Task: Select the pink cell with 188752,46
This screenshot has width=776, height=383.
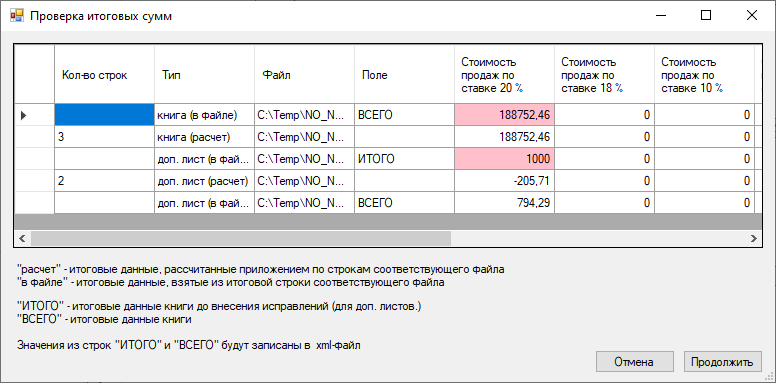Action: click(504, 115)
